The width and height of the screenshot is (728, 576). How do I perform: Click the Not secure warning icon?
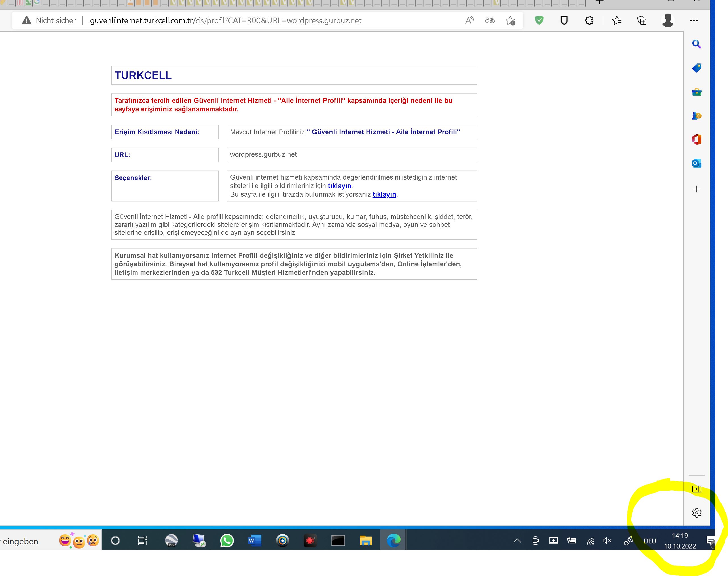click(26, 21)
